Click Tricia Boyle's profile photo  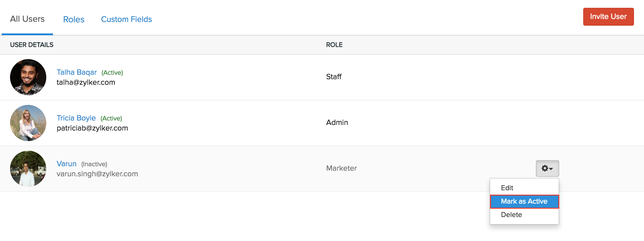click(28, 123)
